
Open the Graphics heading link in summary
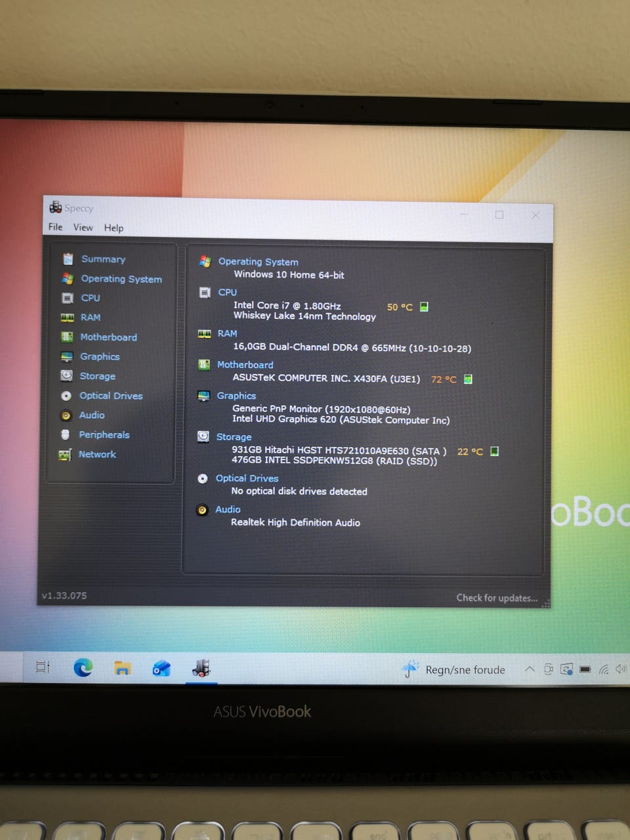(236, 396)
